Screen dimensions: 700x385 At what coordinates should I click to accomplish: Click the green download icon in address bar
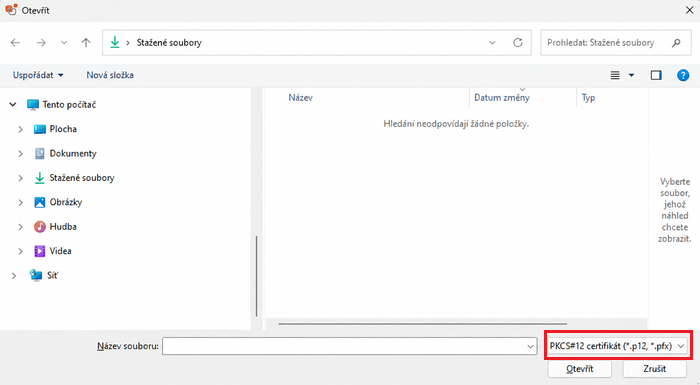click(115, 42)
